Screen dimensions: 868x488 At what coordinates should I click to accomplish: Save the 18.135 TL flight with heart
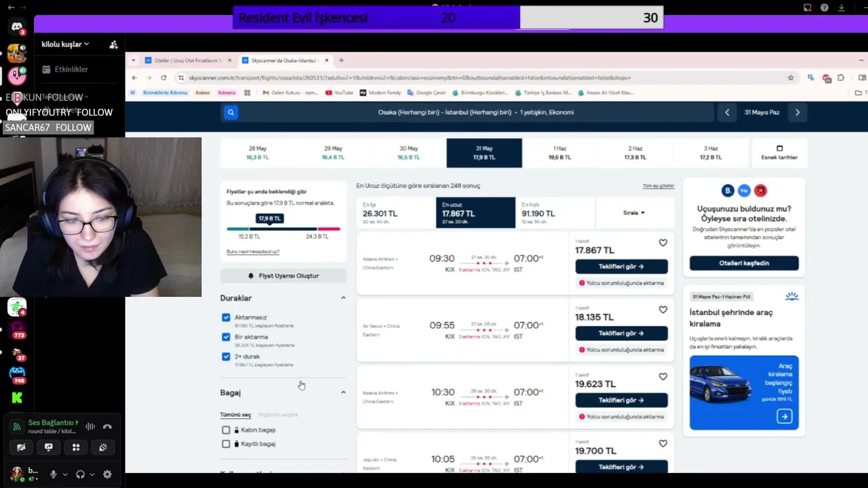tap(663, 310)
